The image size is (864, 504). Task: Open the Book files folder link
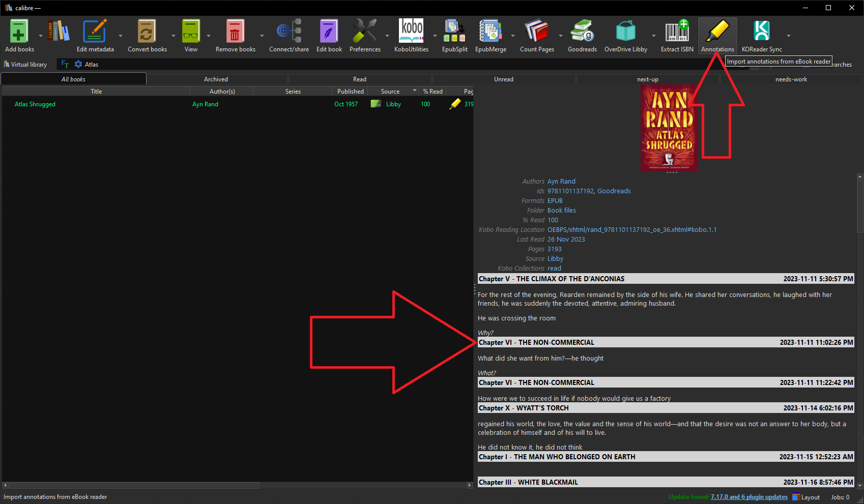(x=562, y=210)
